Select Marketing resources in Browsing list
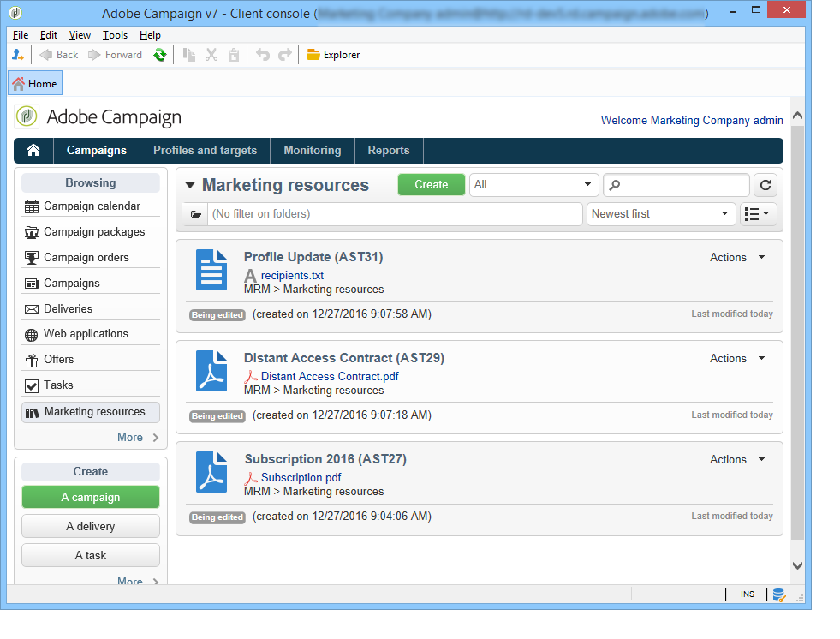 coord(91,412)
